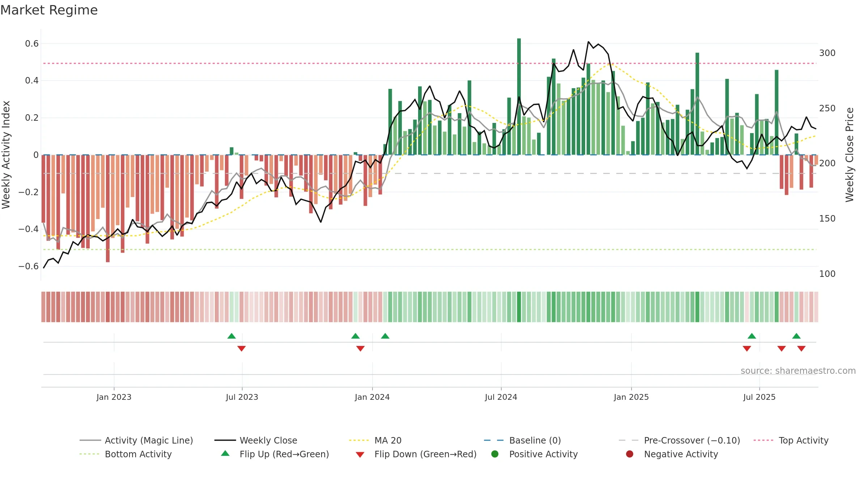Click Weekly Activity Index axis title
This screenshot has width=868, height=488.
tap(6, 155)
